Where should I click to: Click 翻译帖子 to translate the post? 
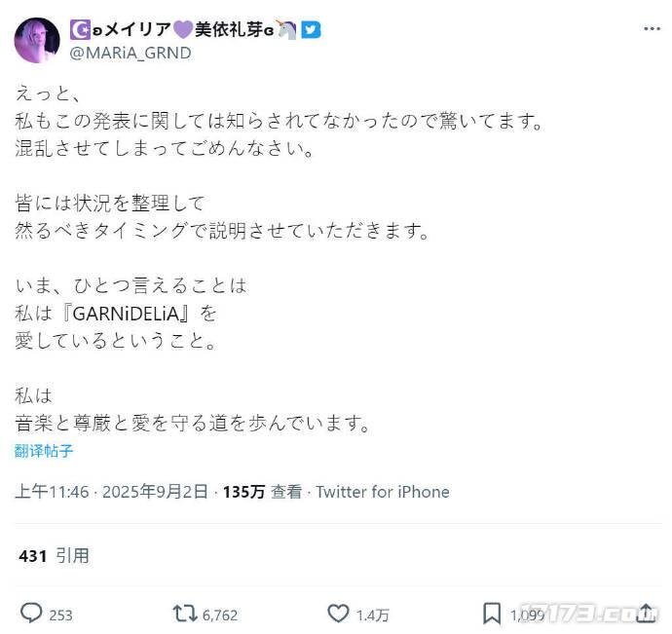(x=44, y=451)
